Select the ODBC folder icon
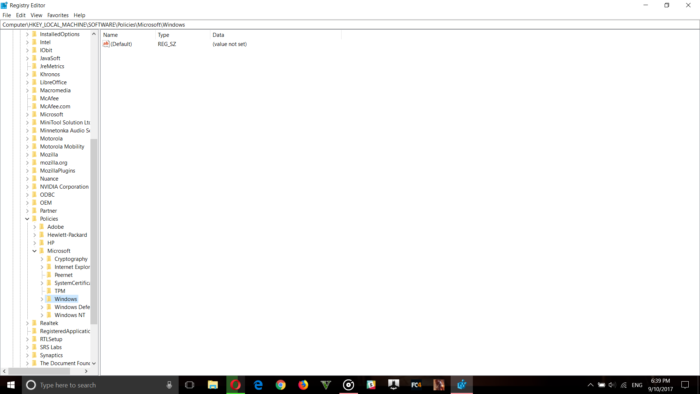This screenshot has height=394, width=700. (34, 195)
